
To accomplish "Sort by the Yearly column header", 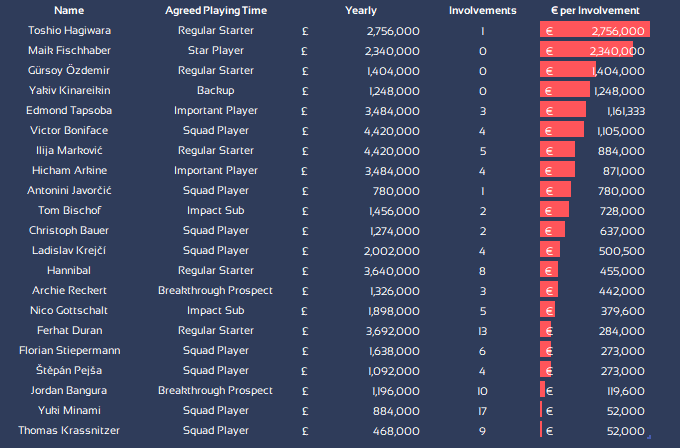I will pyautogui.click(x=361, y=10).
